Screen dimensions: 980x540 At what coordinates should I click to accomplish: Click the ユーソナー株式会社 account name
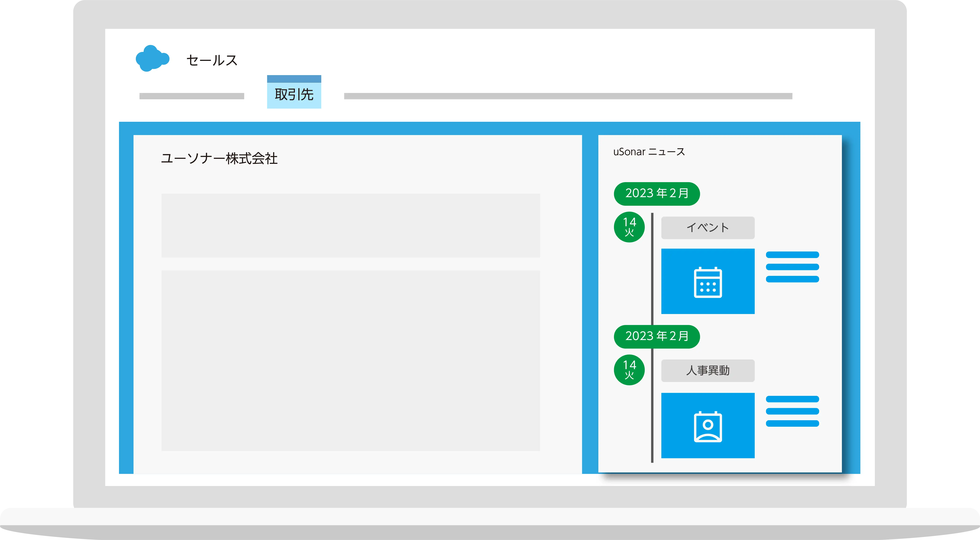219,158
